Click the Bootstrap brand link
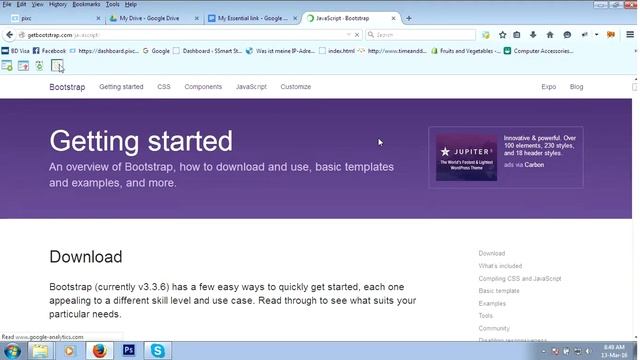640x360 pixels. (67, 87)
